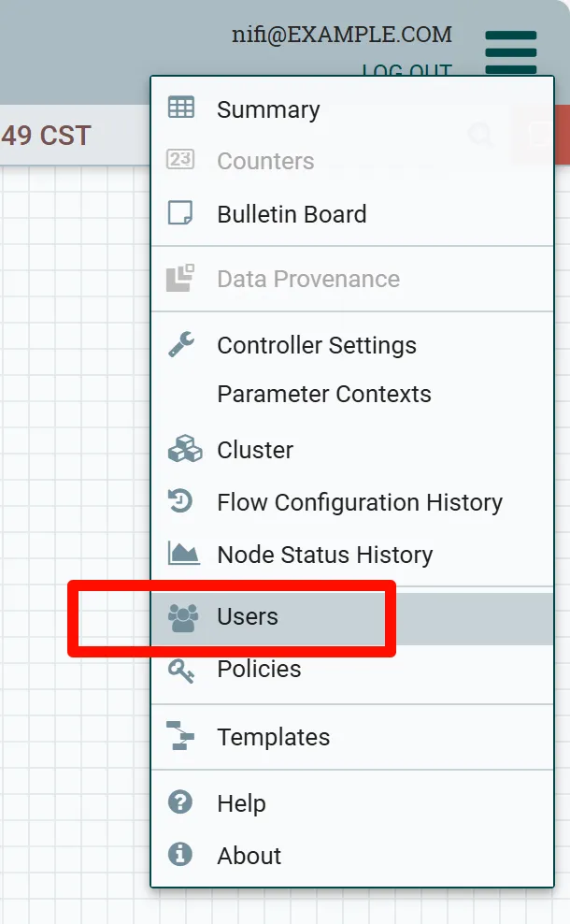This screenshot has width=570, height=924.
Task: Click the Flow Configuration History clock icon
Action: tap(180, 502)
